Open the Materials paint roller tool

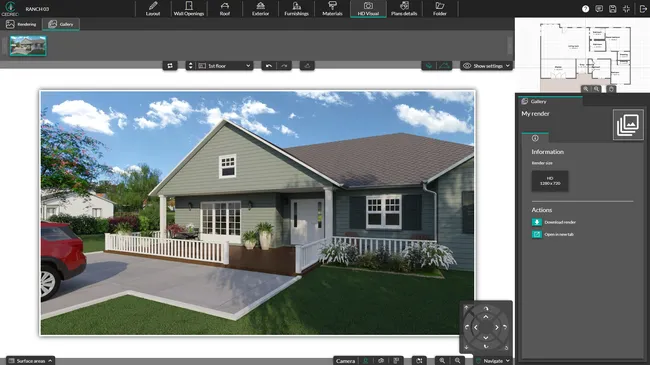coord(332,9)
